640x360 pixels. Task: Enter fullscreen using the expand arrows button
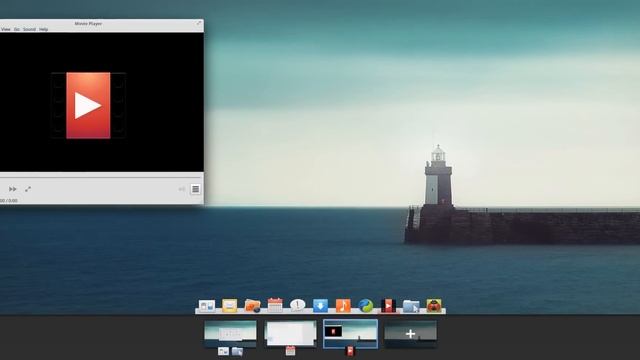[x=28, y=189]
